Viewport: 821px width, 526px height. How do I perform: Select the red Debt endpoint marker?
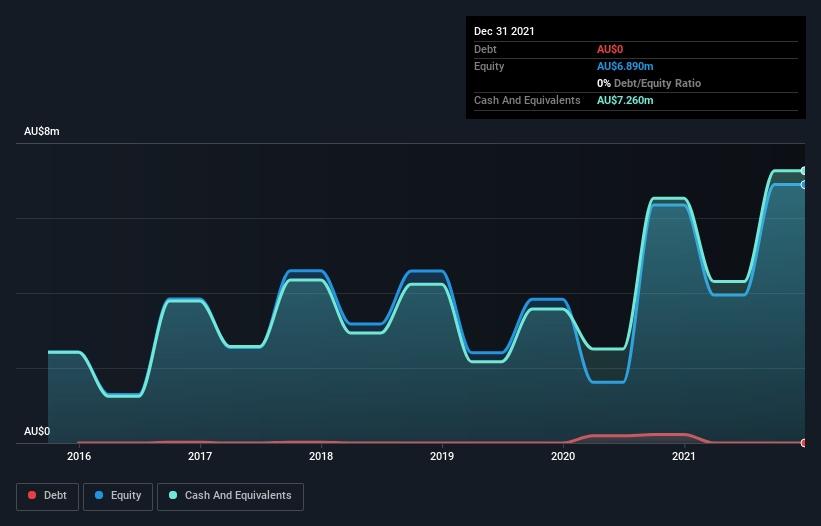pyautogui.click(x=804, y=443)
